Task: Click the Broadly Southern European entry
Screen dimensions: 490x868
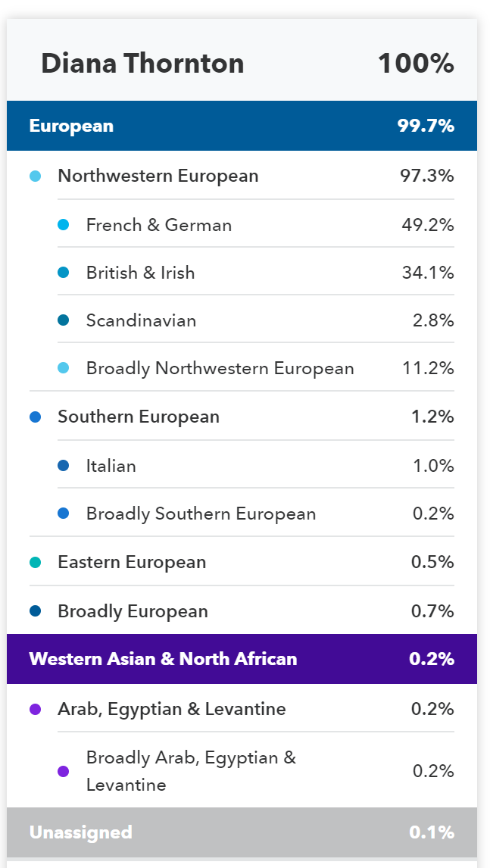Action: click(256, 514)
